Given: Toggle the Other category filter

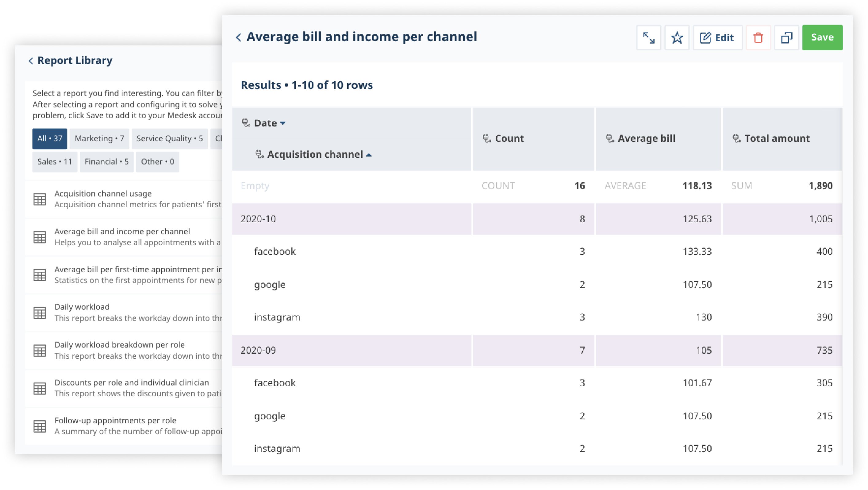Looking at the screenshot, I should click(x=157, y=161).
